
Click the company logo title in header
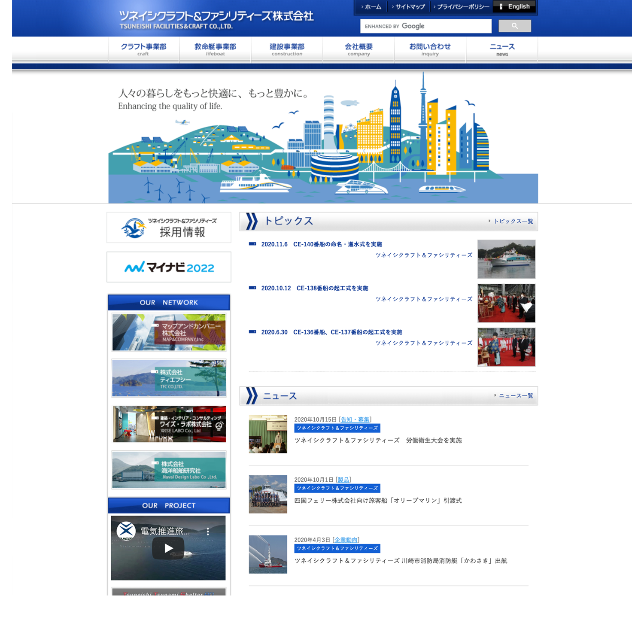coord(216,20)
